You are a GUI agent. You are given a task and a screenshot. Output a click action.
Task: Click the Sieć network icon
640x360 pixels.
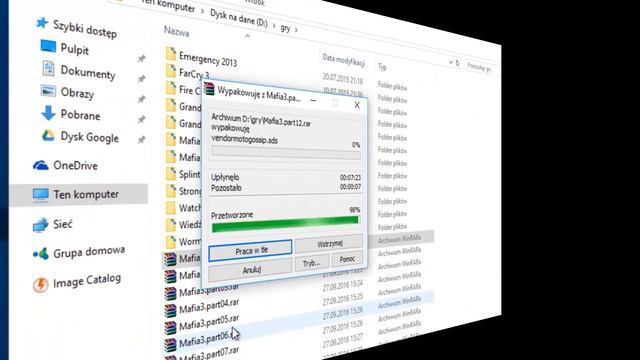pos(40,224)
